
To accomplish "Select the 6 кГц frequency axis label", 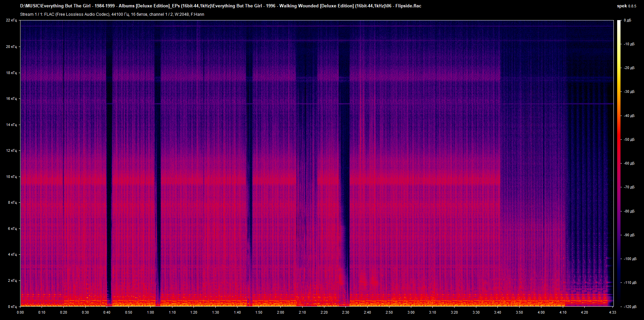I will 12,229.
